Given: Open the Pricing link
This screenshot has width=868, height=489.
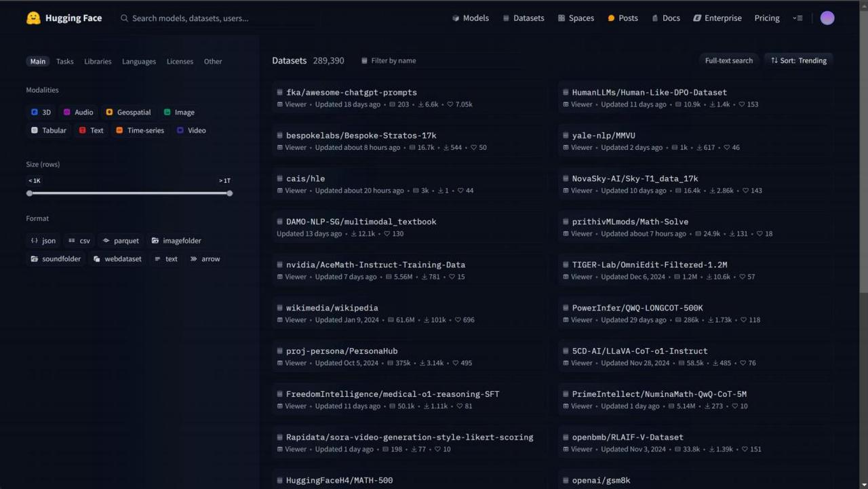Looking at the screenshot, I should tap(767, 18).
